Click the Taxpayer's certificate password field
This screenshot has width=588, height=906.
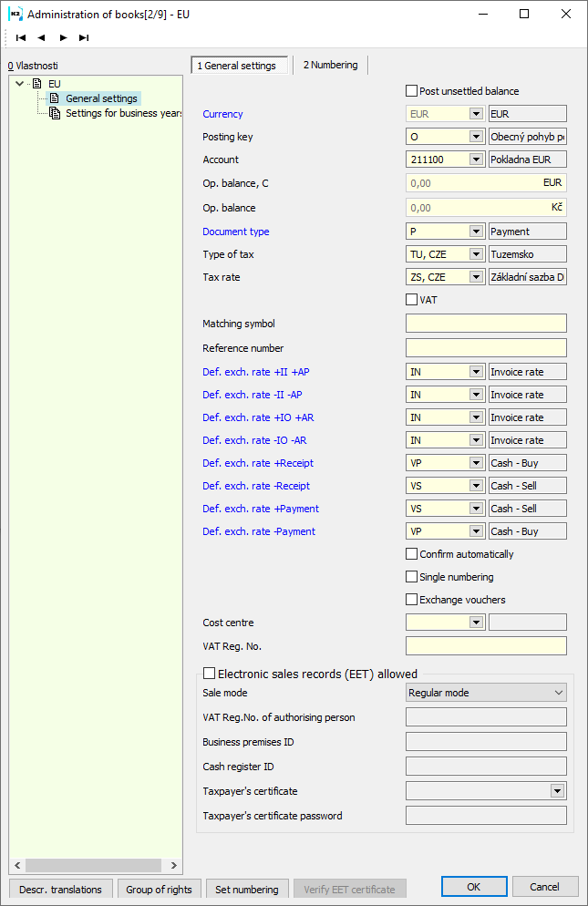pos(486,816)
